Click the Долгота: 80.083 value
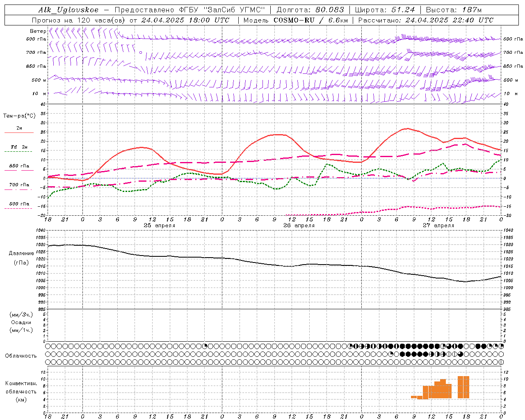This screenshot has height=420, width=525. pos(310,10)
